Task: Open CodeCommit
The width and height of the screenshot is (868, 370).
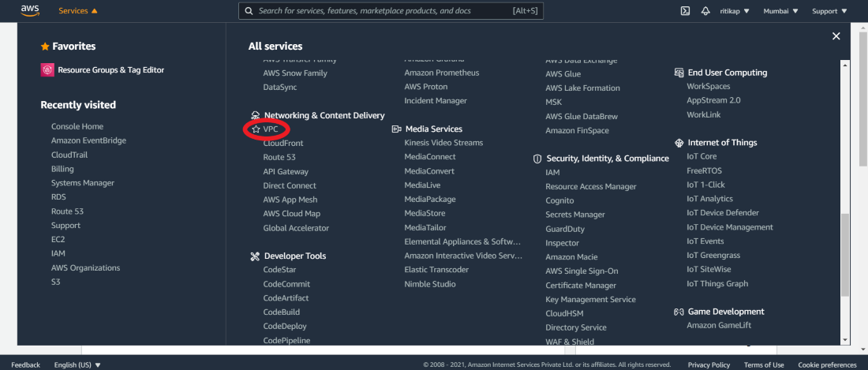Action: coord(286,284)
